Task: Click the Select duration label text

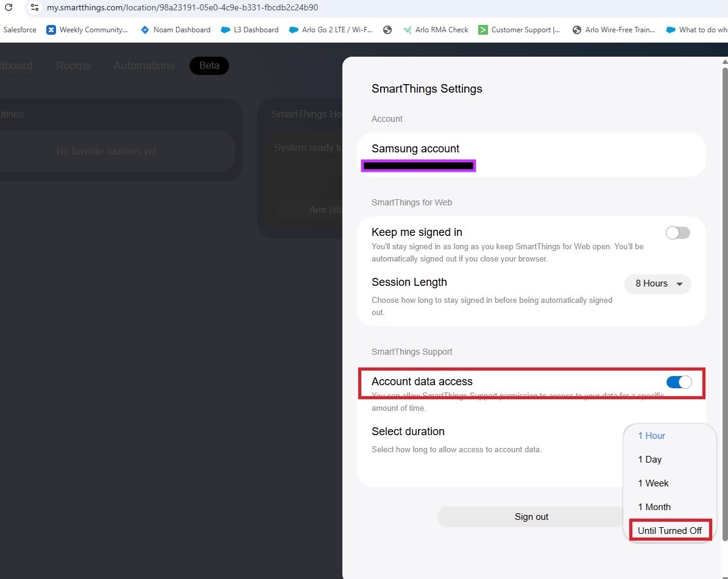Action: click(408, 432)
